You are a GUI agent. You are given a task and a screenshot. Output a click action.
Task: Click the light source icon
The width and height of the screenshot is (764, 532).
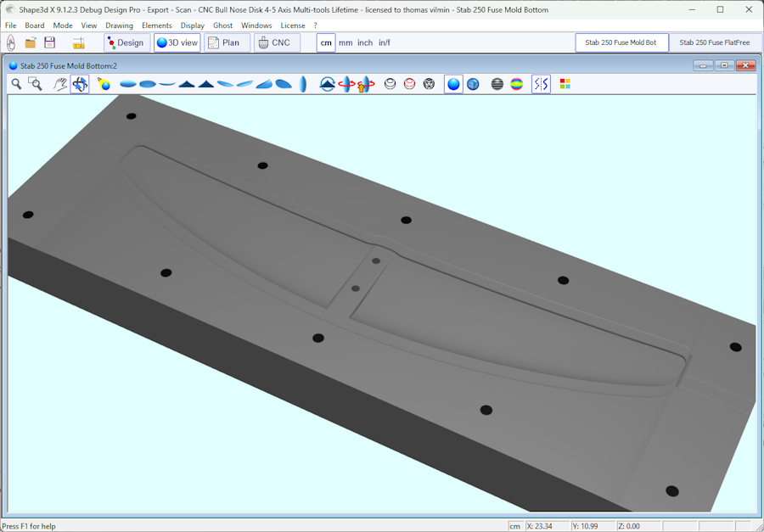(x=104, y=84)
